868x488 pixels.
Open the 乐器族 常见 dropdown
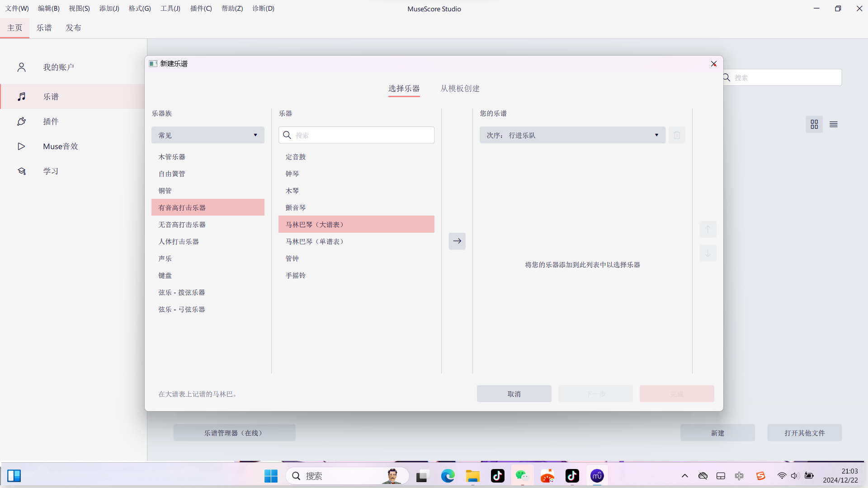coord(208,135)
